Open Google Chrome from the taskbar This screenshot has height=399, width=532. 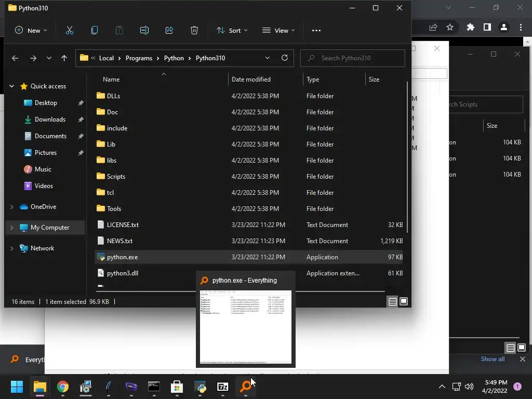(x=63, y=387)
